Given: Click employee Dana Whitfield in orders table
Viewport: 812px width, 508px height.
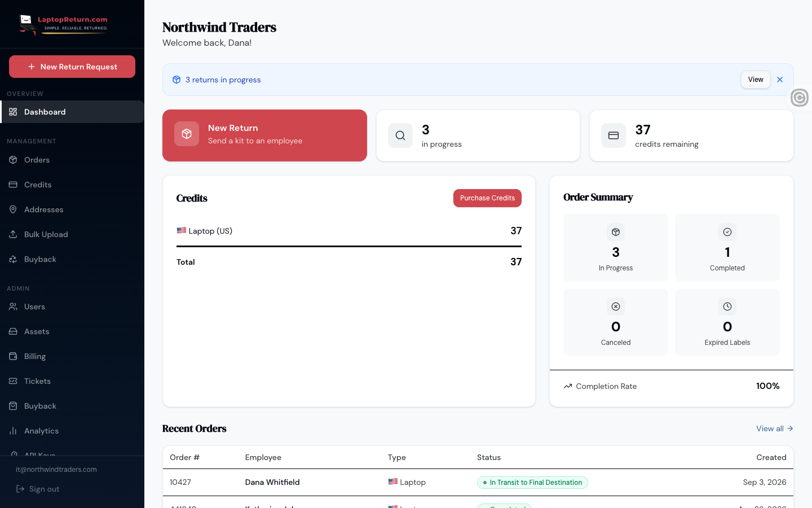Looking at the screenshot, I should [x=272, y=482].
